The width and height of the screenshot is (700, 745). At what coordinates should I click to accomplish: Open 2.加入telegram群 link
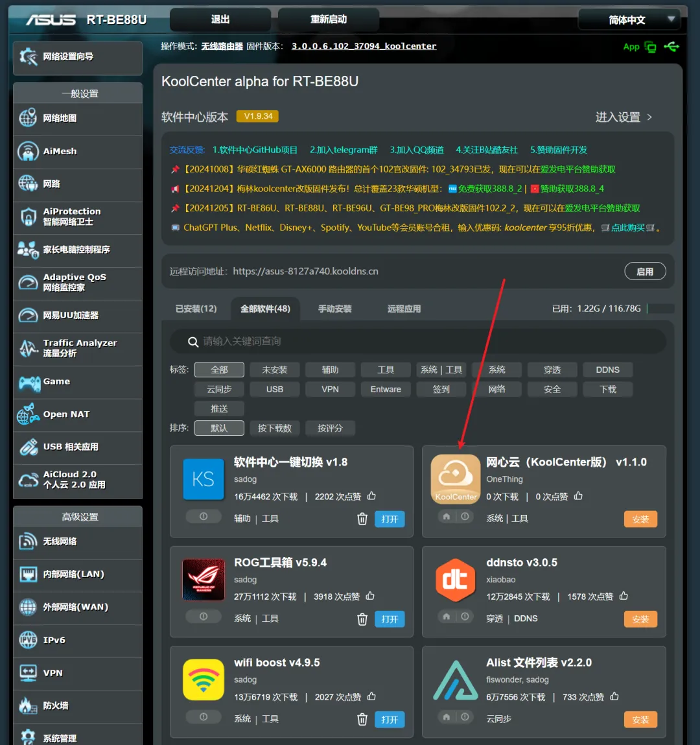pos(344,150)
